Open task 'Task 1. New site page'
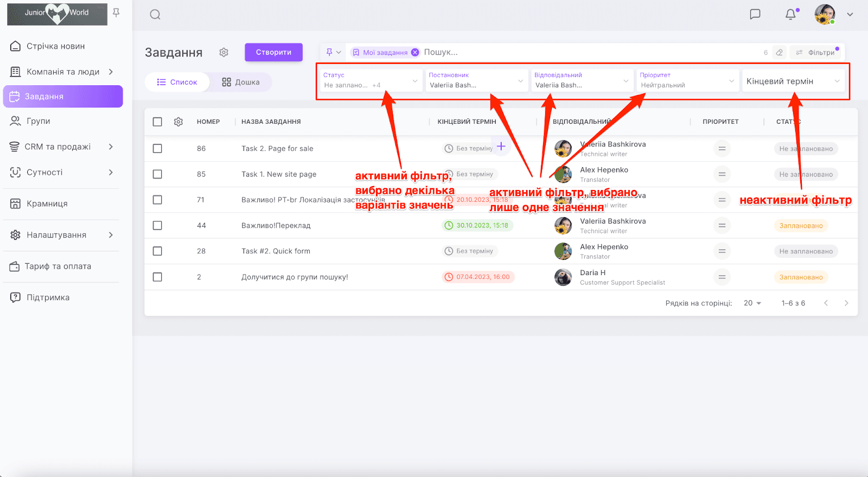868x477 pixels. tap(279, 174)
